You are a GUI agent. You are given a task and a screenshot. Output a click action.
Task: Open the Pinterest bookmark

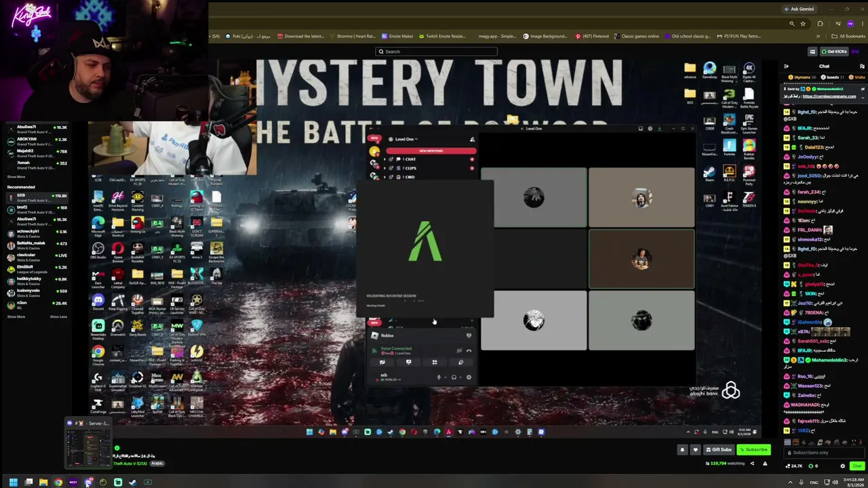point(592,37)
